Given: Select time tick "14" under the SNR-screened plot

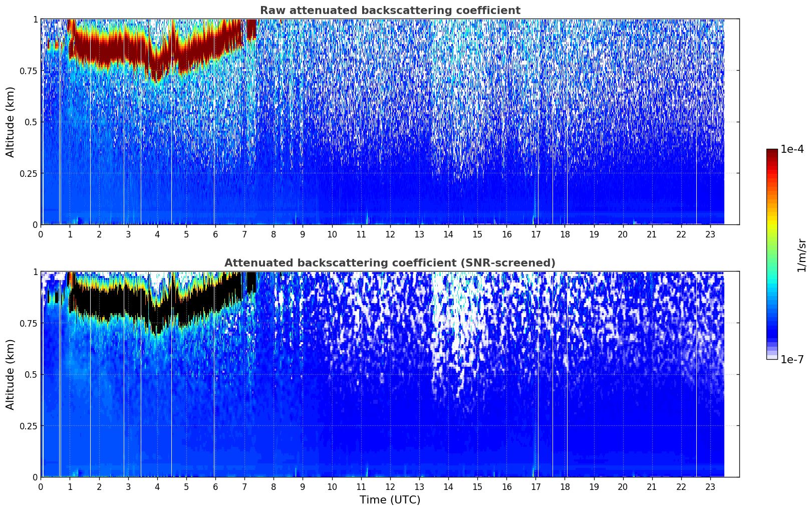Looking at the screenshot, I should [x=448, y=486].
